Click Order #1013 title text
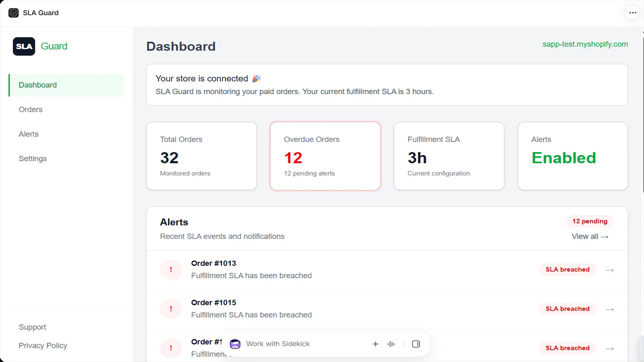Screen dimensions: 644x362 click(214, 263)
